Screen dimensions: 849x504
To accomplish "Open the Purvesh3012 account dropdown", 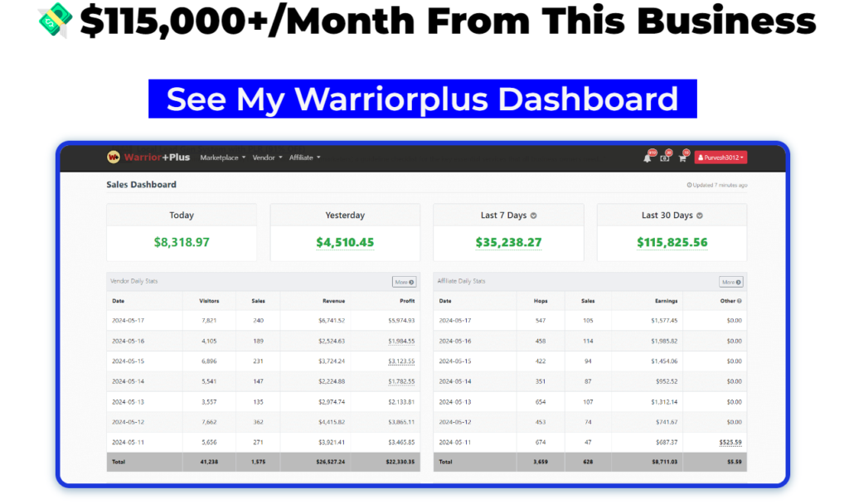I will 720,157.
